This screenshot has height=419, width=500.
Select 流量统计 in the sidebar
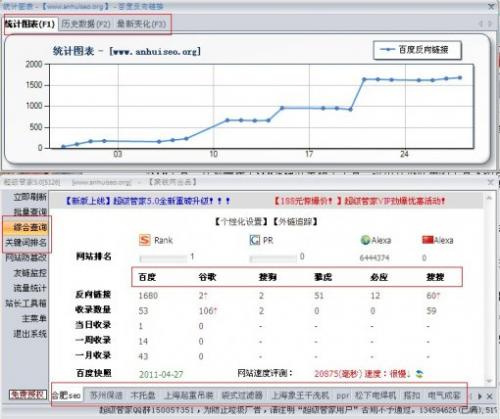point(30,288)
